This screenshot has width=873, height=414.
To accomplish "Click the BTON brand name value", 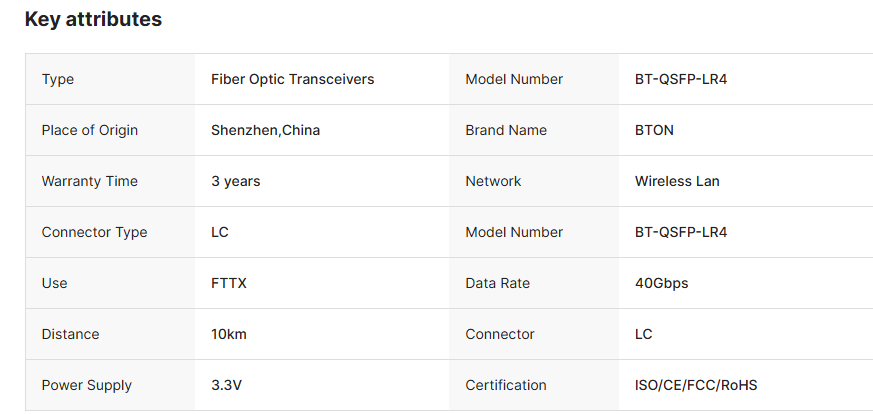I will click(x=654, y=130).
